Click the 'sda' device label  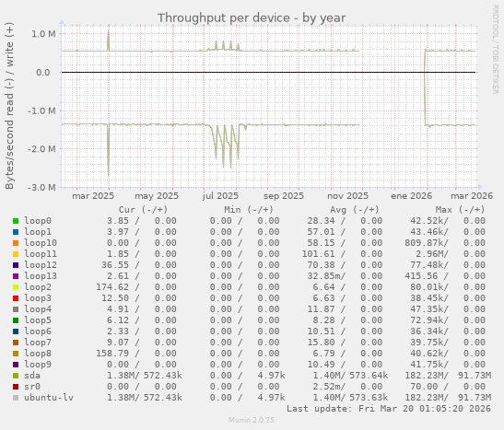click(x=32, y=375)
